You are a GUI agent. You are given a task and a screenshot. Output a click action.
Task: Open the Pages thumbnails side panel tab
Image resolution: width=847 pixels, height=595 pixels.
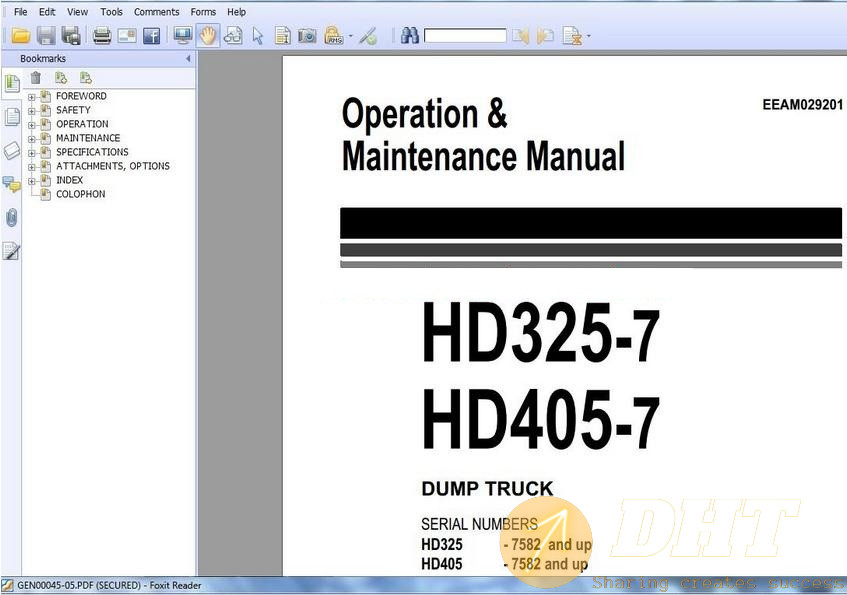tap(11, 116)
